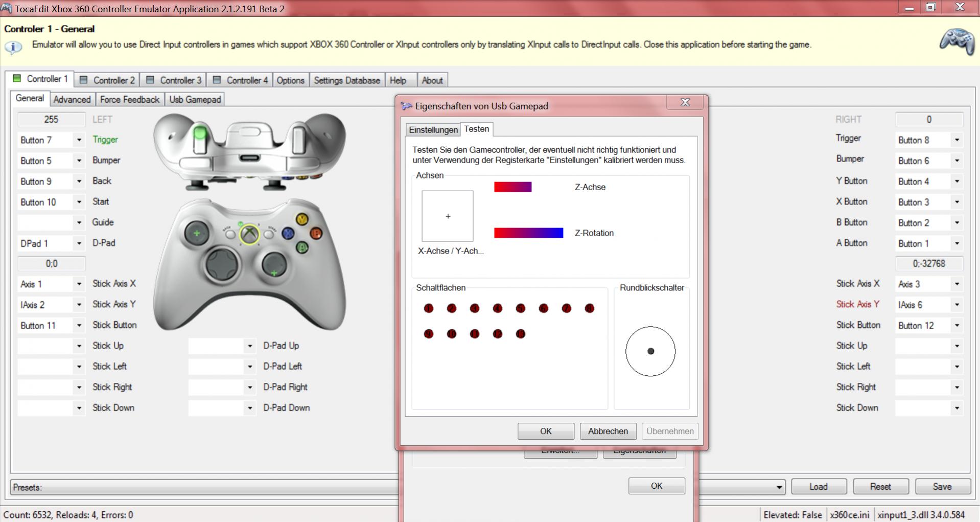
Task: Switch to the Einstellungen tab in the dialog
Action: click(x=433, y=129)
